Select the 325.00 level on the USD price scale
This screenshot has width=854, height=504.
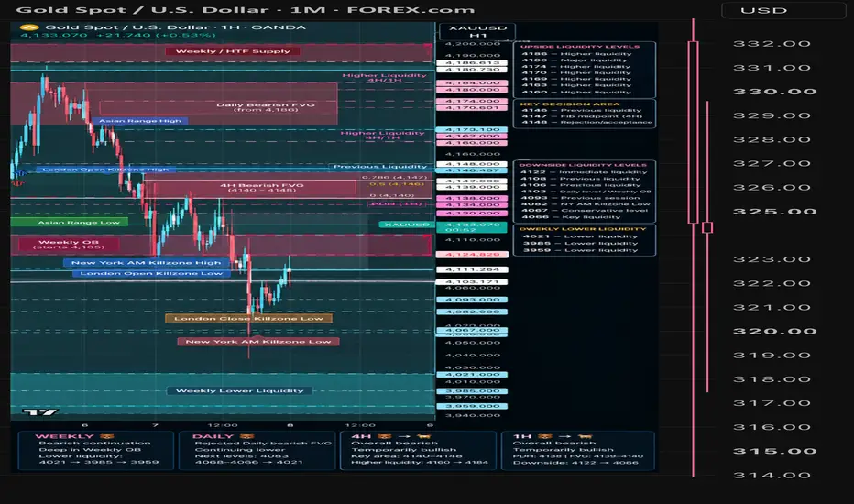[x=774, y=212]
